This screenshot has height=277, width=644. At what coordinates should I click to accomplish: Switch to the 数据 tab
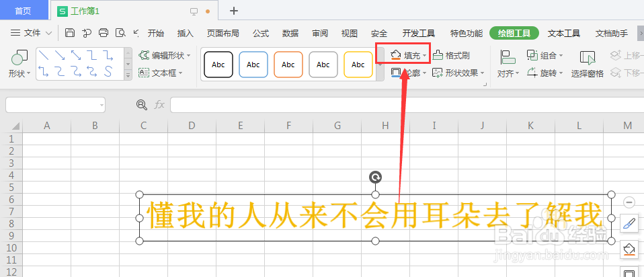click(x=290, y=34)
